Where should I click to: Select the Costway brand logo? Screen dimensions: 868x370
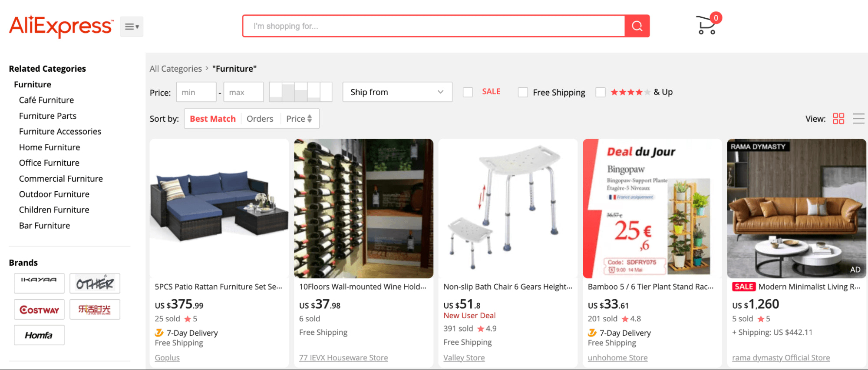pyautogui.click(x=39, y=309)
